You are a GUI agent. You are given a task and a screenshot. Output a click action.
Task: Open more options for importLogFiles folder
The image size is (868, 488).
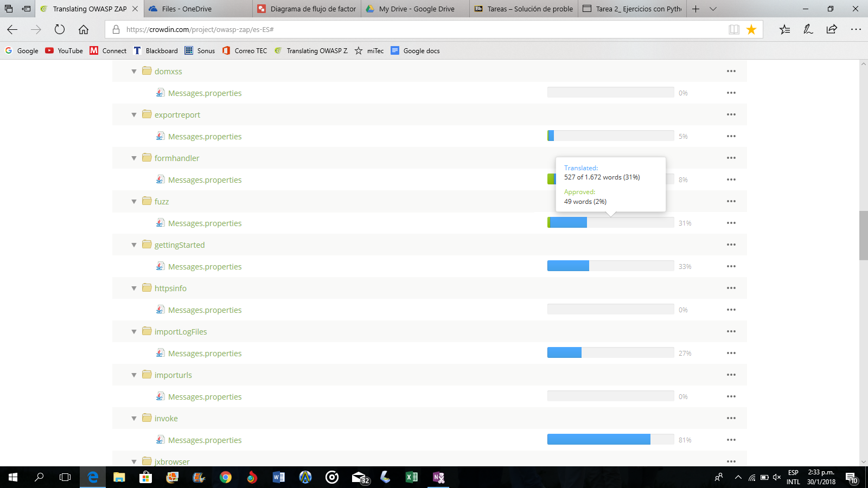(731, 331)
